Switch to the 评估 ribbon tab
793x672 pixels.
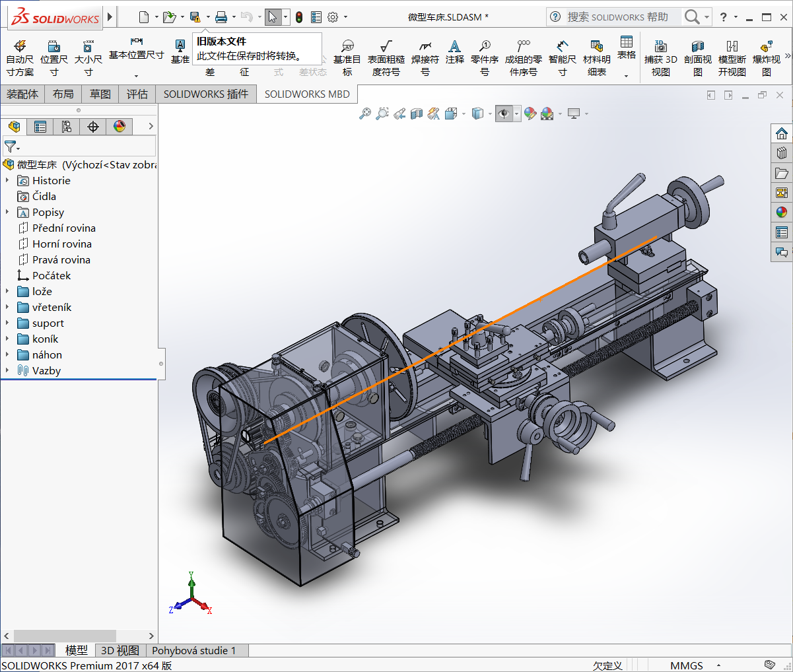pyautogui.click(x=137, y=94)
